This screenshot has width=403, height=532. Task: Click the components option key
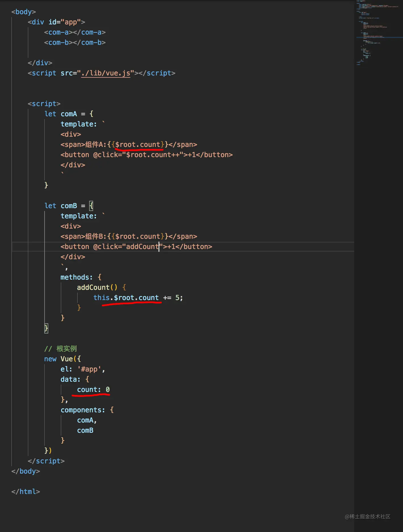[x=83, y=410]
